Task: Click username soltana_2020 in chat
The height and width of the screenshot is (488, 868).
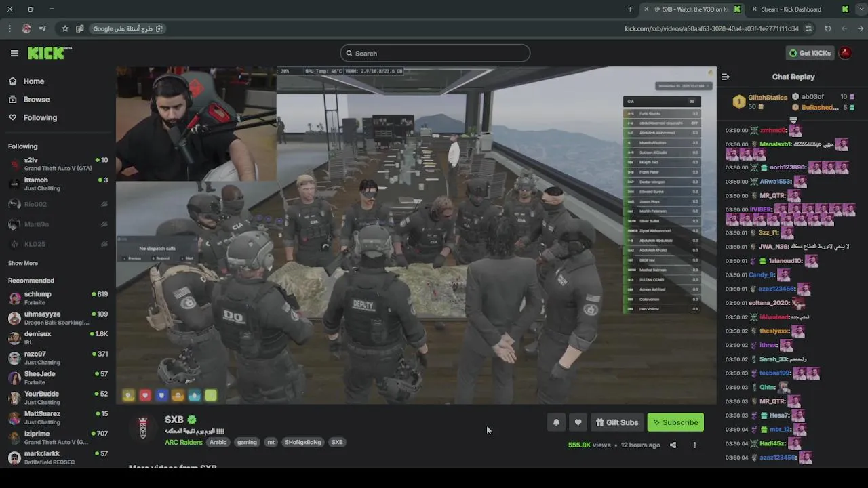Action: point(769,303)
